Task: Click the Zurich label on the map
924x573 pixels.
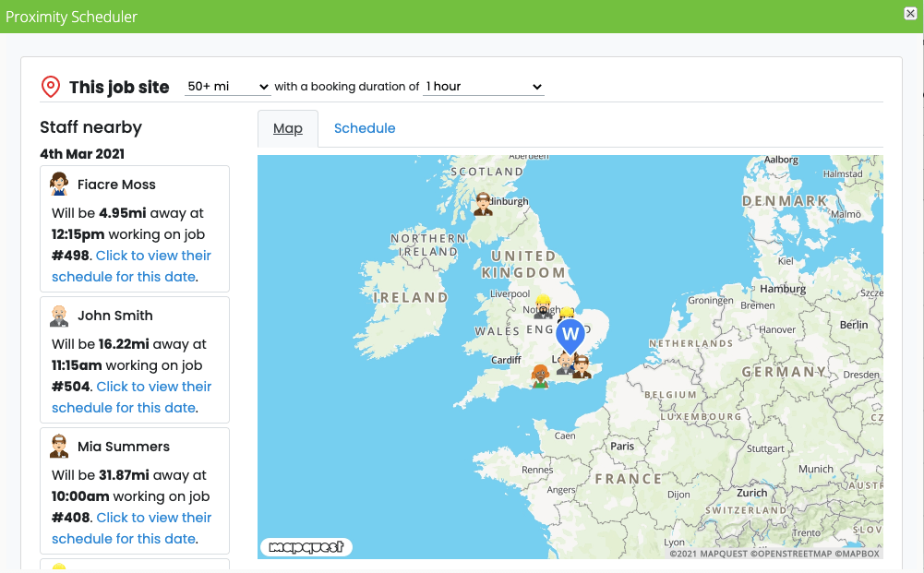Action: pos(752,493)
